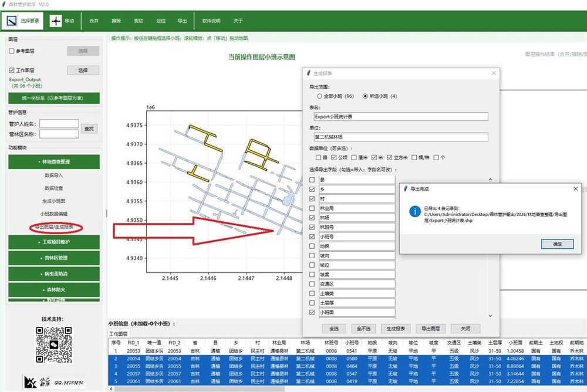Check the 县 export field checkbox

coord(312,180)
